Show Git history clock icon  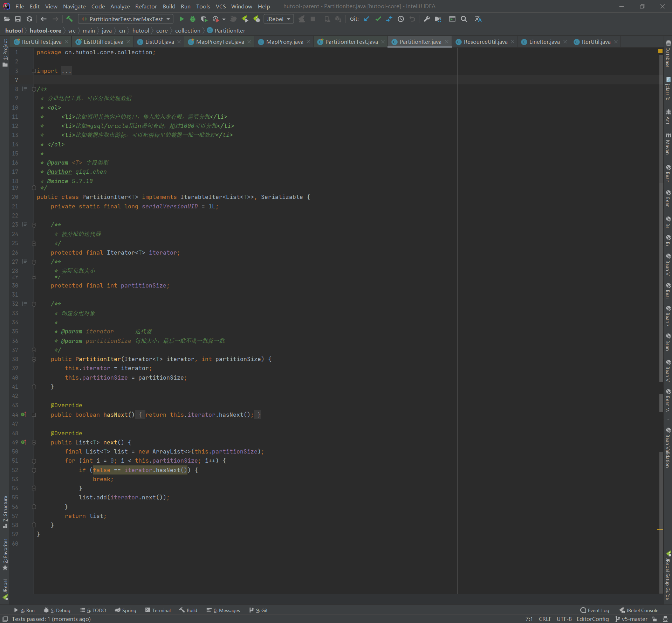coord(401,19)
